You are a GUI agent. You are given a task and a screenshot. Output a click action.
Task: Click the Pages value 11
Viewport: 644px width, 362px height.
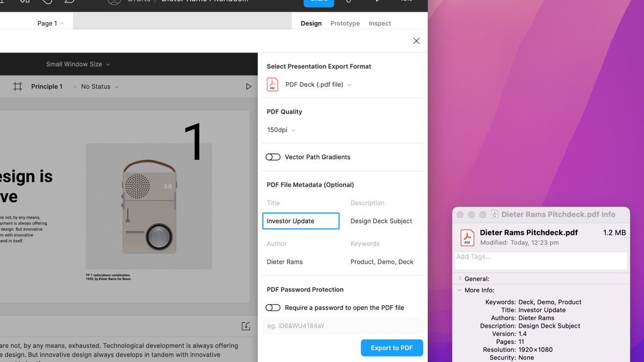coord(522,342)
